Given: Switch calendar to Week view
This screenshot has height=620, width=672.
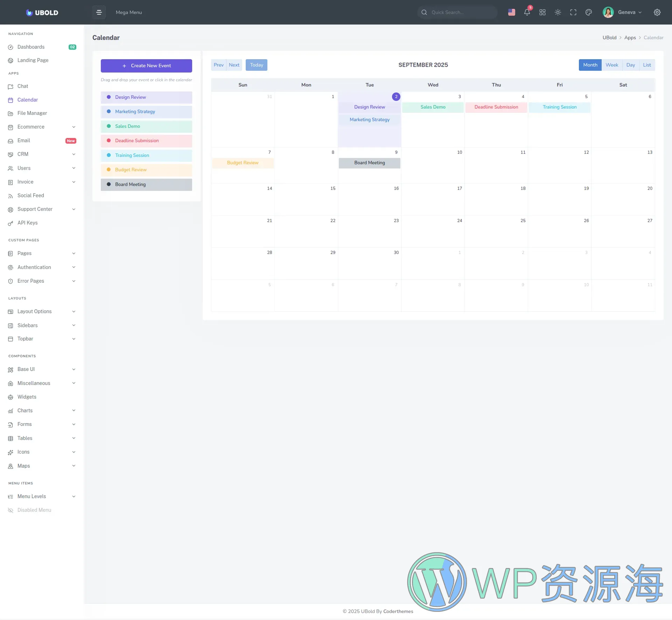Looking at the screenshot, I should click(x=612, y=65).
